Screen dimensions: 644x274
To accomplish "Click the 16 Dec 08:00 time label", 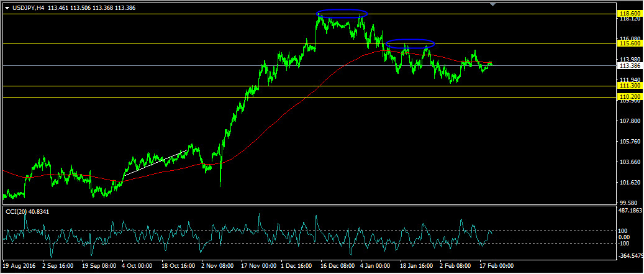I will 337,266.
